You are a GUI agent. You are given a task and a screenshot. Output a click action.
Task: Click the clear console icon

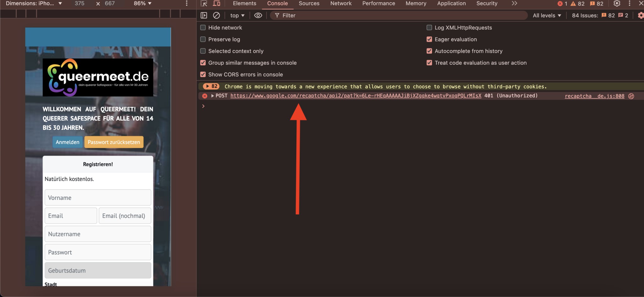(216, 15)
